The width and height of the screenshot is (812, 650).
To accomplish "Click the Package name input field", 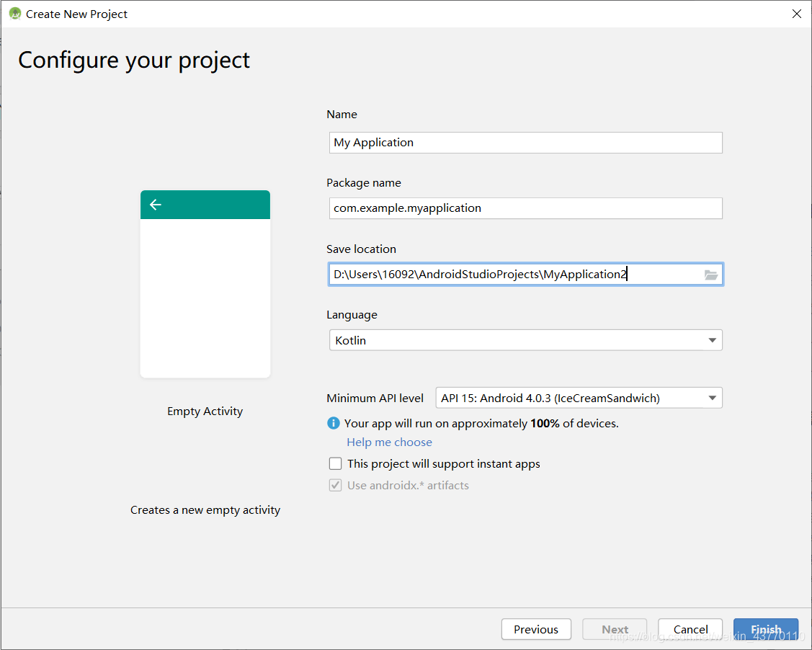I will pos(526,208).
